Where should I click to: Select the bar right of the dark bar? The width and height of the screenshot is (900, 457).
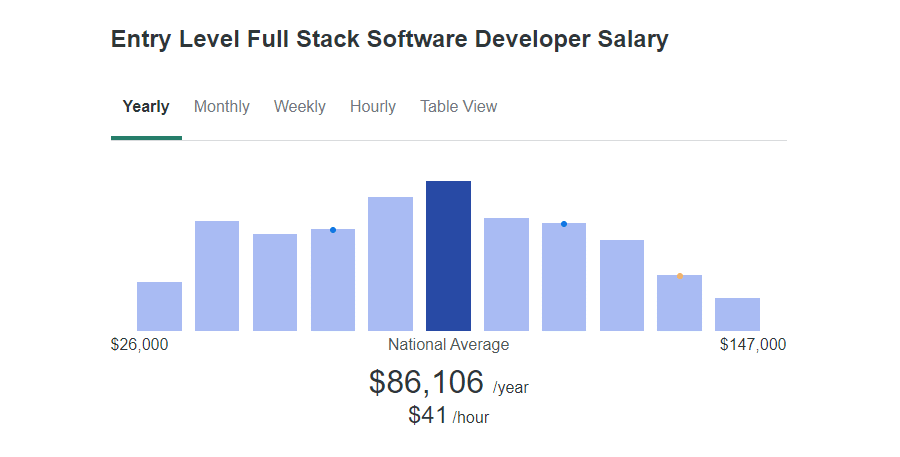pyautogui.click(x=506, y=274)
